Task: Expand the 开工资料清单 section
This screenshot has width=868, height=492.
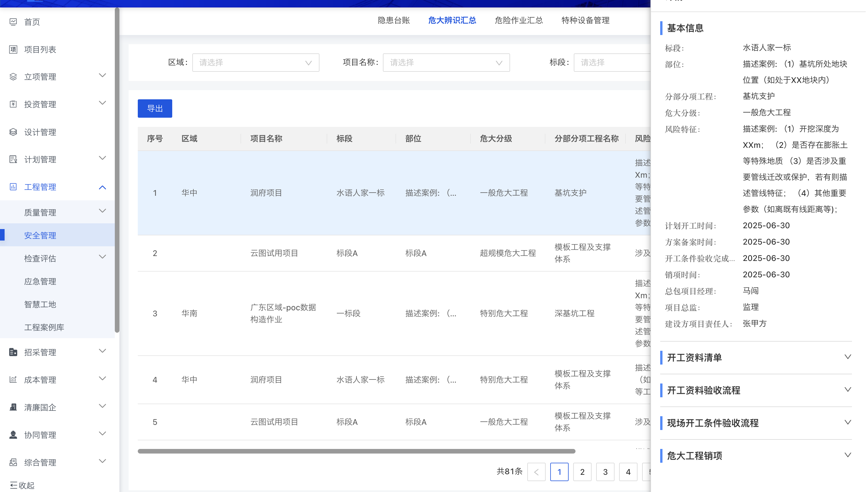Action: 847,357
